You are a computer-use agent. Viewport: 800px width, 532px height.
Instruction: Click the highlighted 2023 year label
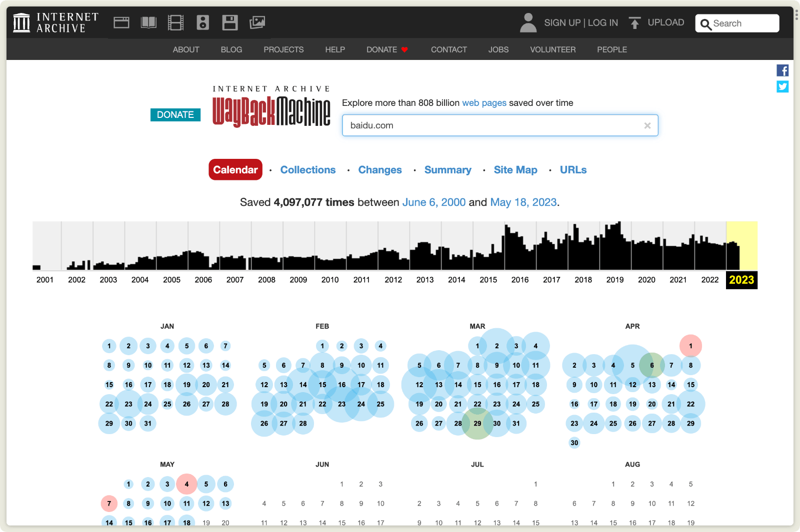[x=741, y=280]
